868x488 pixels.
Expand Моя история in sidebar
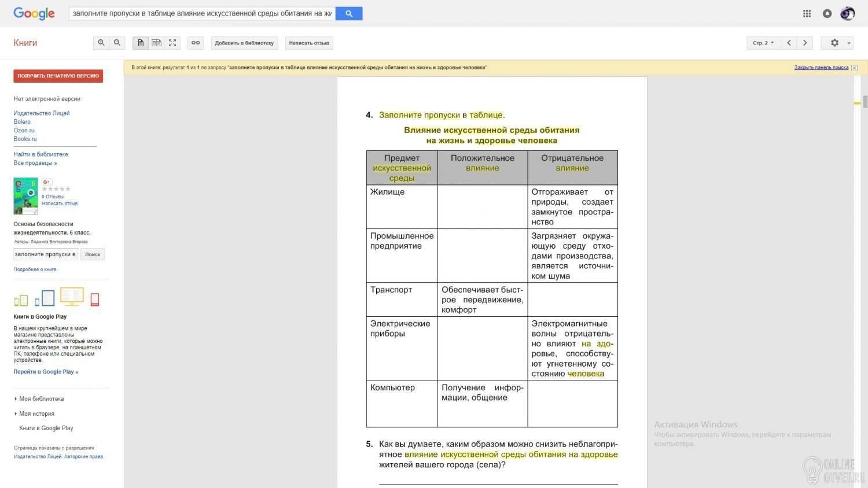point(34,414)
